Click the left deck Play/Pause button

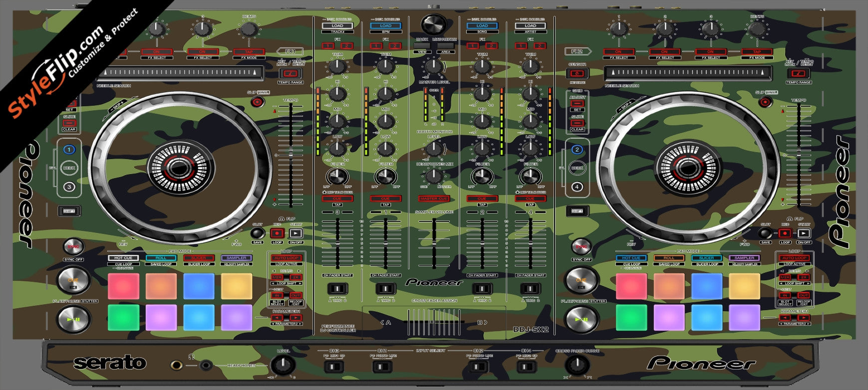(73, 319)
